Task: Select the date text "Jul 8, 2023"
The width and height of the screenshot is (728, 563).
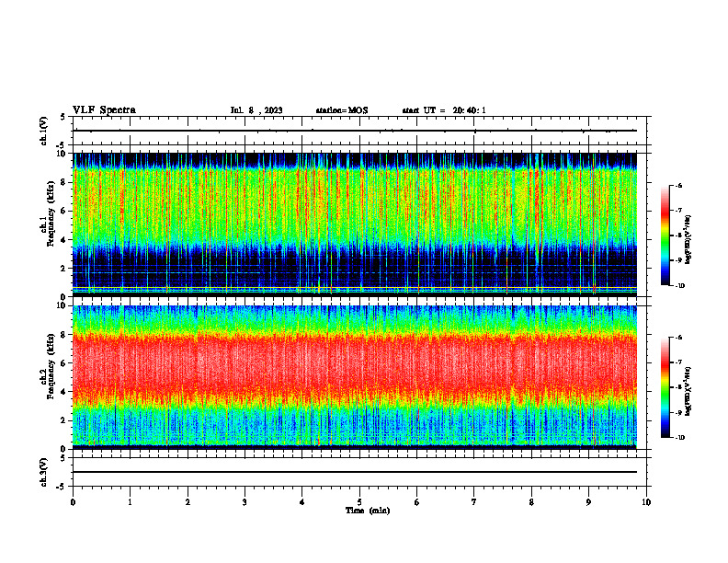Action: pos(256,110)
